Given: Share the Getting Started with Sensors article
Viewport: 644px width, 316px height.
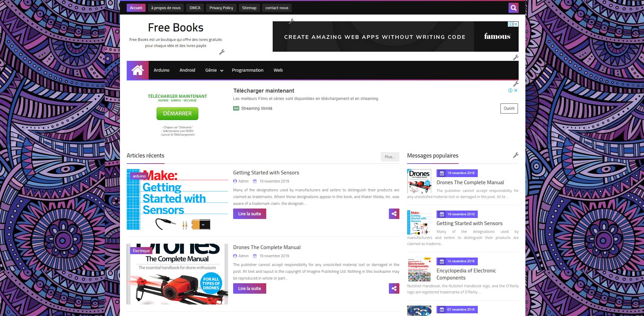Looking at the screenshot, I should coord(394,214).
